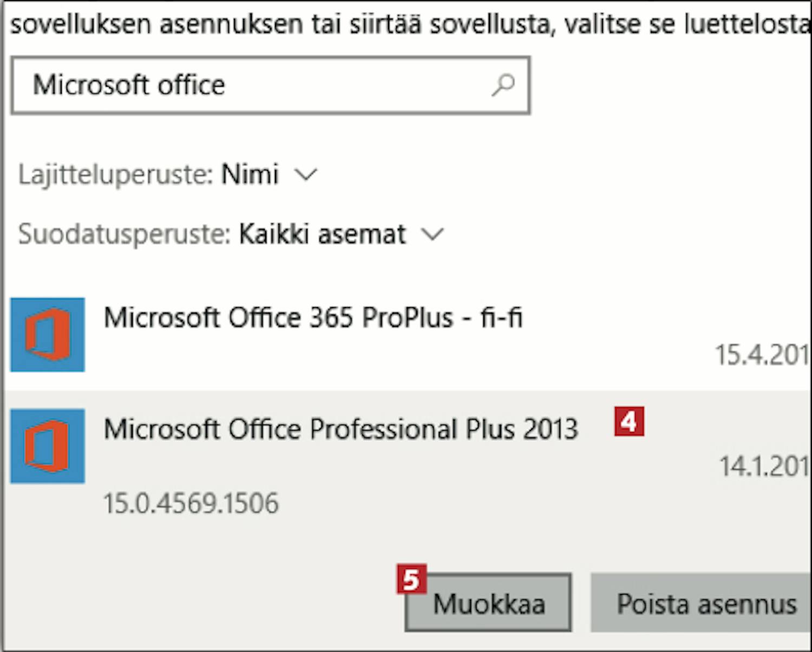Click the red number 5 marker
Viewport: 812px width, 652px height.
411,579
